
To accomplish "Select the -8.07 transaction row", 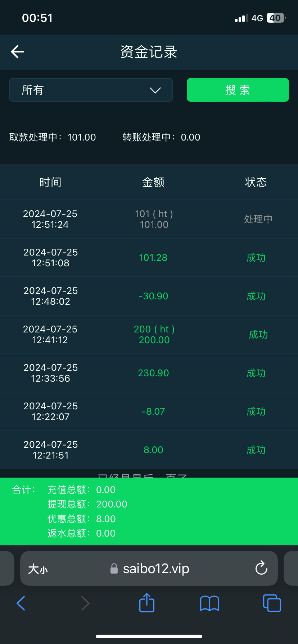I will point(149,411).
